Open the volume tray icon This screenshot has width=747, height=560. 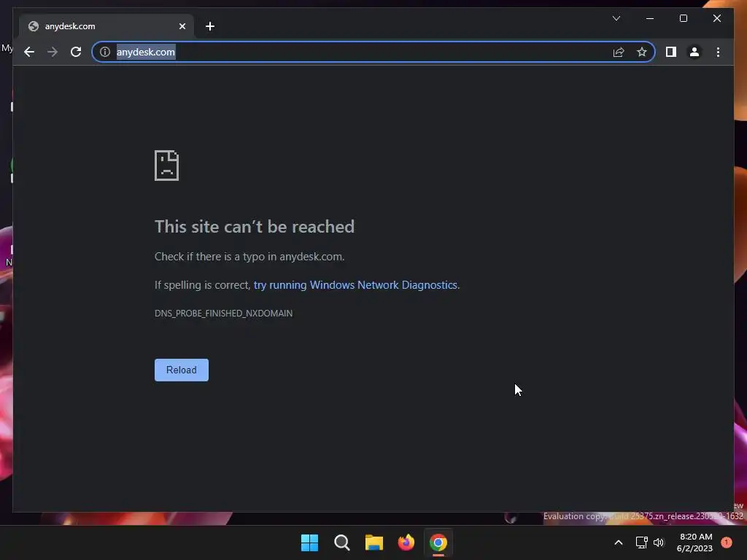point(659,542)
